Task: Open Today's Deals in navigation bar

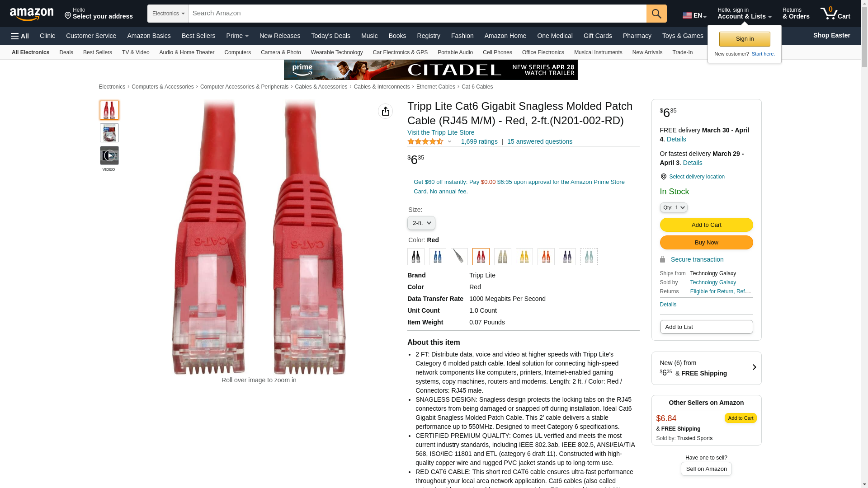Action: point(330,36)
